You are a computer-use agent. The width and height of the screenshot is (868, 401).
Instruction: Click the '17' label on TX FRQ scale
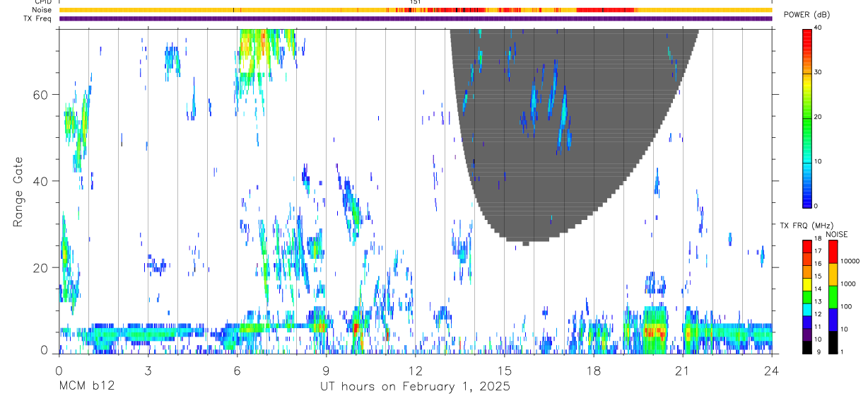coord(819,251)
